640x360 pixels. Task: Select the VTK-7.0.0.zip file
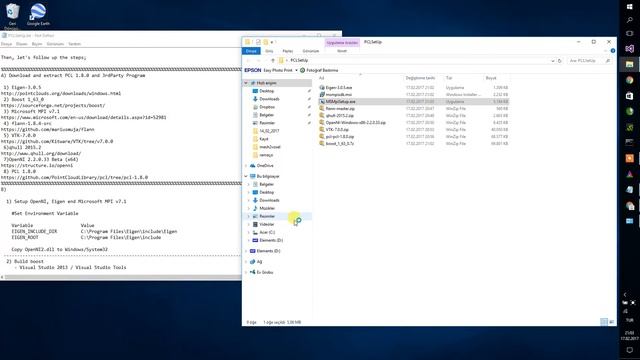pyautogui.click(x=337, y=129)
